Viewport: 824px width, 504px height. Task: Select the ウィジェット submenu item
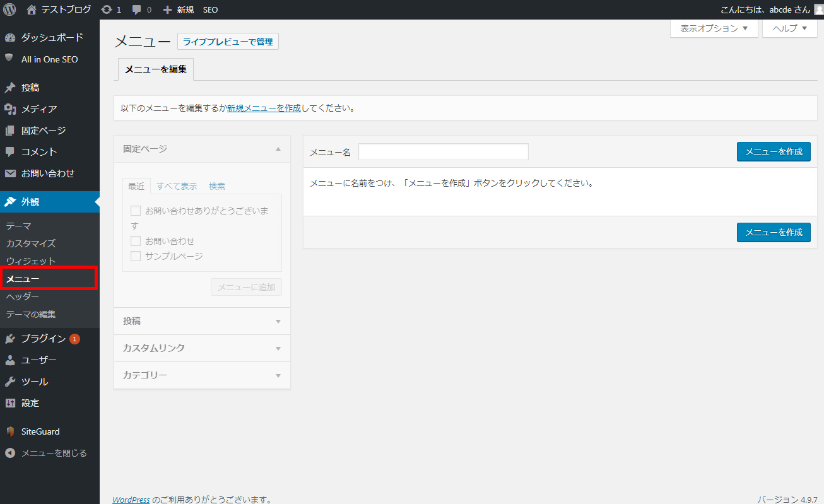31,261
